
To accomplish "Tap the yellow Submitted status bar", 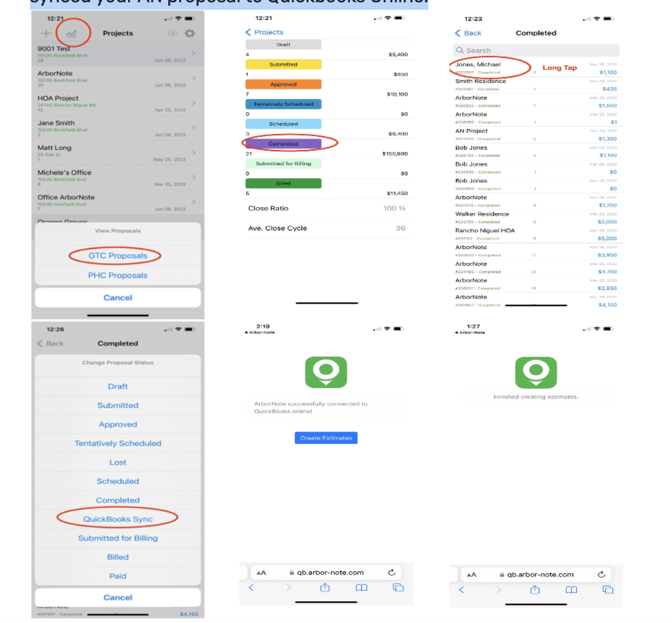I will 283,64.
